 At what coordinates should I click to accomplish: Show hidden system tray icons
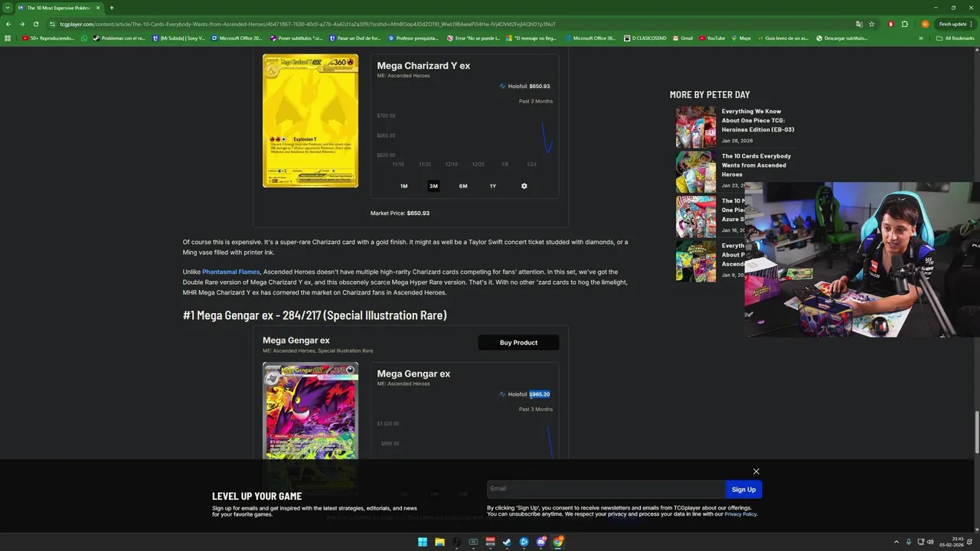pos(897,542)
